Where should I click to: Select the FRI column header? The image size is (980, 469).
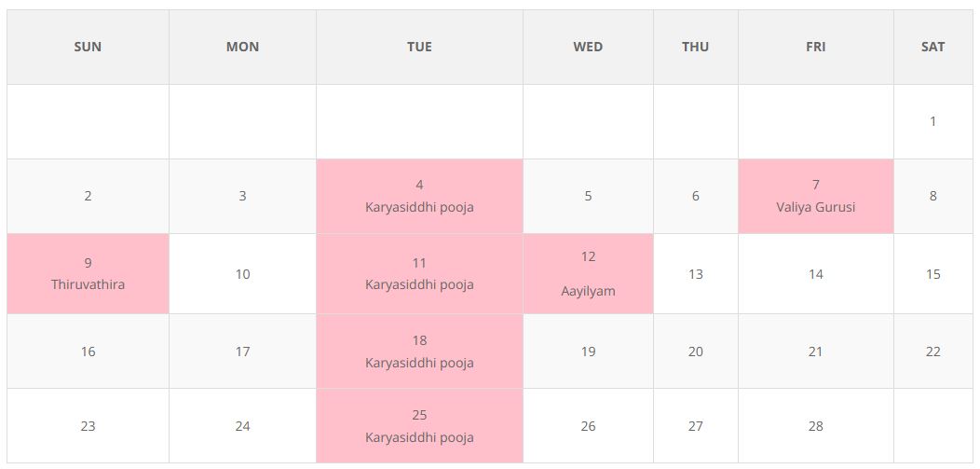815,47
